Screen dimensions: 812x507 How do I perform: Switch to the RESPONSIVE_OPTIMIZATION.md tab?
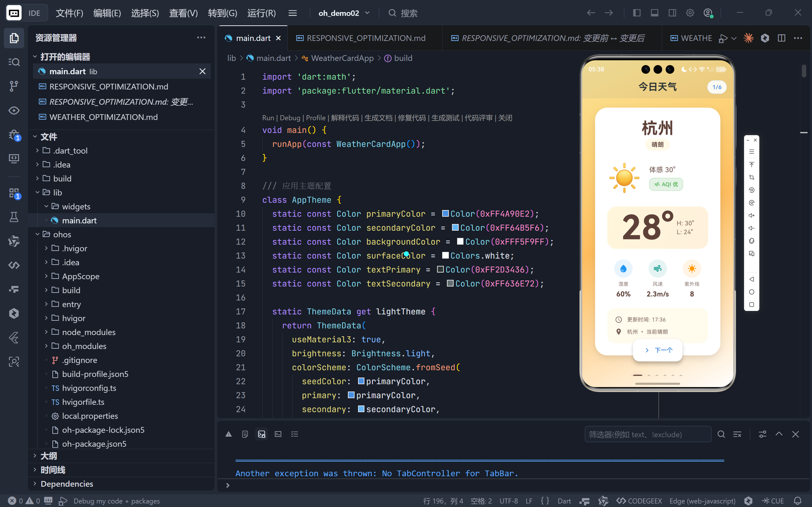pyautogui.click(x=366, y=38)
